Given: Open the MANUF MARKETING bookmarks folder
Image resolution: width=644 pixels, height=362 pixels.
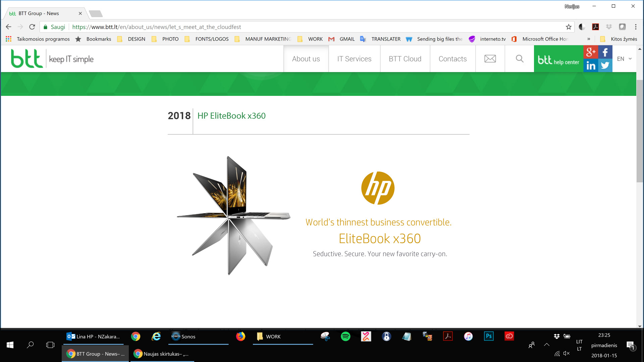Looking at the screenshot, I should [x=263, y=39].
